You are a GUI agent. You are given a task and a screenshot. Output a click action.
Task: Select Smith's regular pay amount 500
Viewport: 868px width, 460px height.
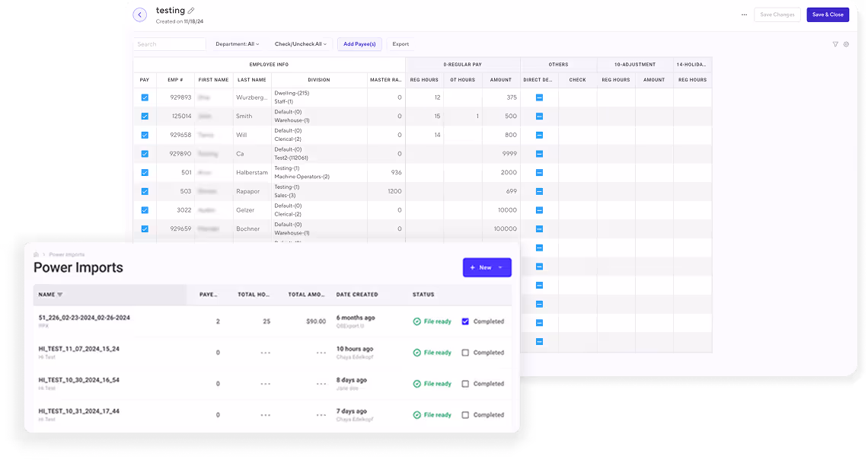point(501,117)
